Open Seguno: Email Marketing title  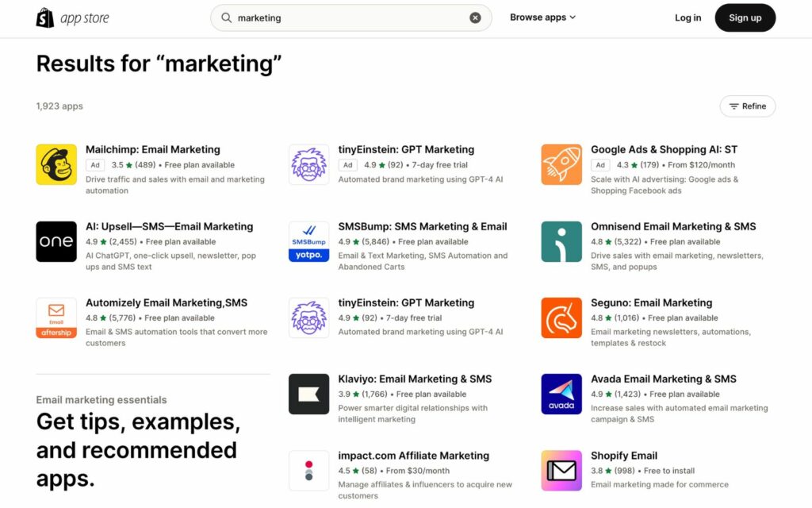(x=652, y=302)
